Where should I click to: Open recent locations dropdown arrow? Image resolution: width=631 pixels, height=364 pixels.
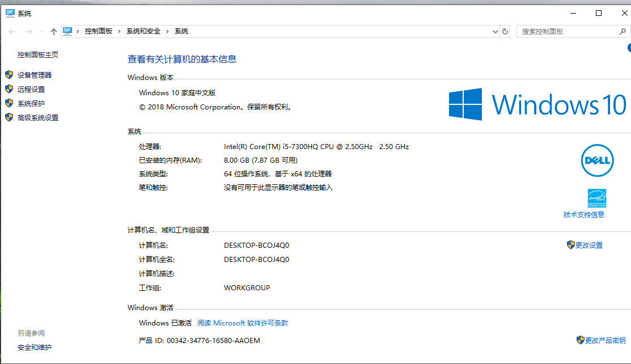click(x=42, y=31)
